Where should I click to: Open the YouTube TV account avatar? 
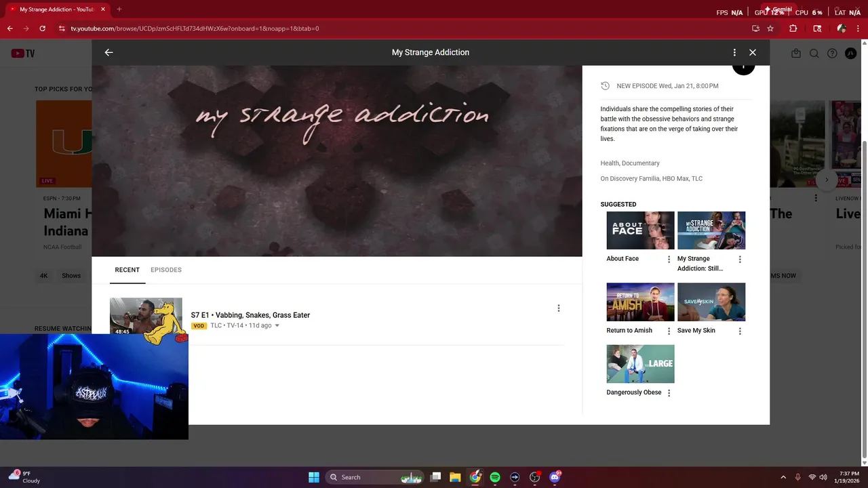coord(850,54)
